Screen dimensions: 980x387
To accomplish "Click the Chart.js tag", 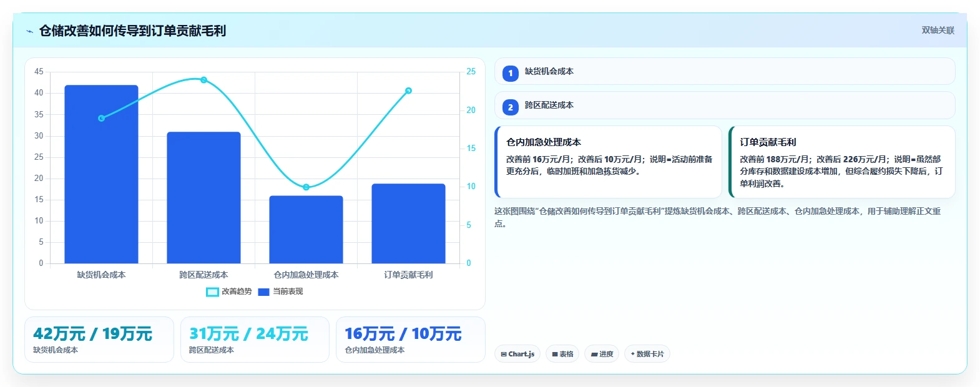I will coord(517,354).
